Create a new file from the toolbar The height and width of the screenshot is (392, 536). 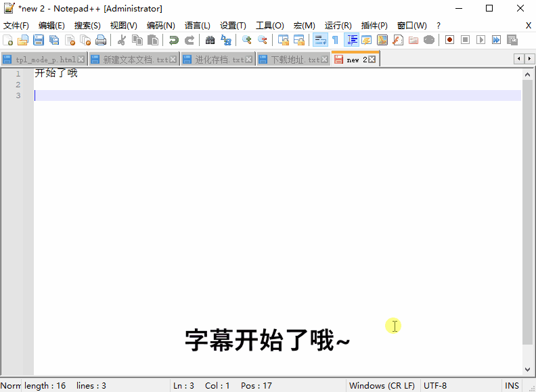pyautogui.click(x=7, y=40)
